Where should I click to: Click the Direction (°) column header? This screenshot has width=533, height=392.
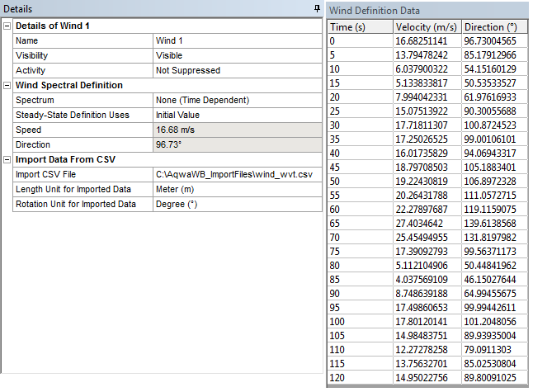(x=494, y=27)
